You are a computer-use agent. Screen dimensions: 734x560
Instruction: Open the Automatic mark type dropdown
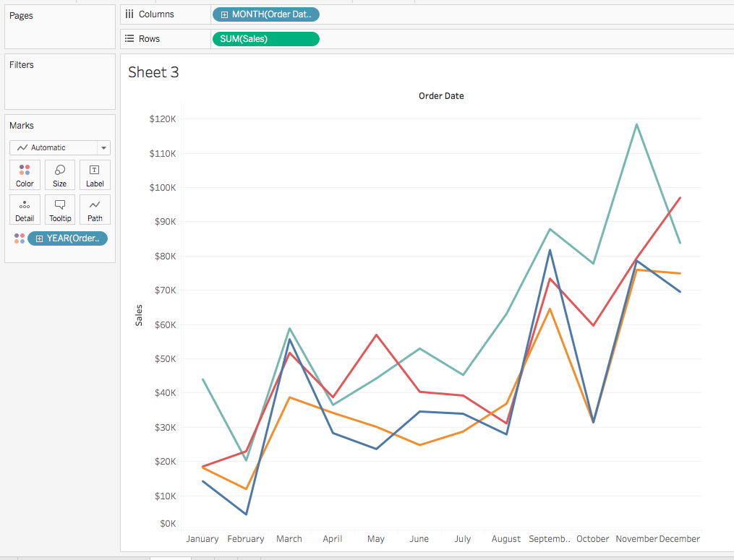tap(59, 147)
